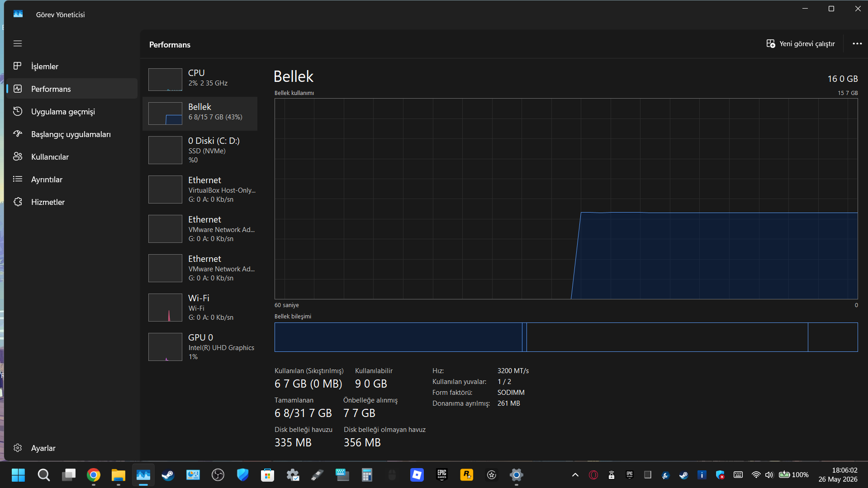
Task: Go to Hizmetler section
Action: [x=72, y=202]
